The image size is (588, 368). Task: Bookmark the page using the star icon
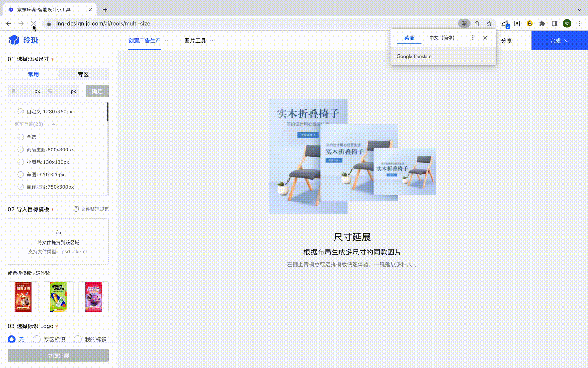489,23
